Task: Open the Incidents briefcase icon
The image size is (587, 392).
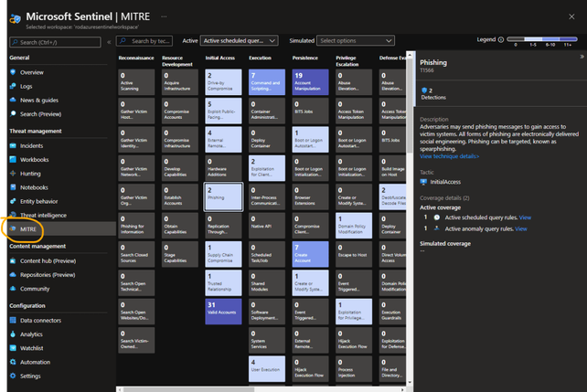Action: pos(13,145)
